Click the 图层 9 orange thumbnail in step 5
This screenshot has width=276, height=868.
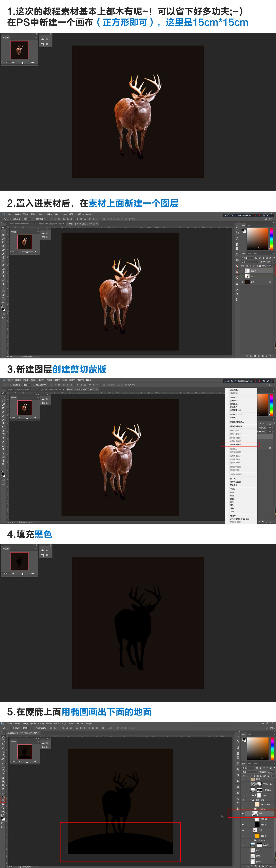click(x=257, y=836)
